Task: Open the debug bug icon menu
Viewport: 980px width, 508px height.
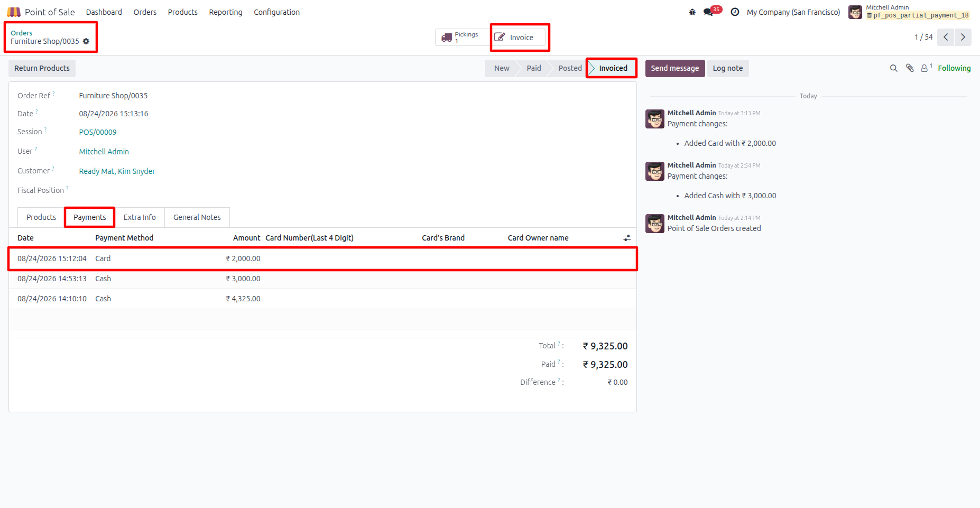Action: [x=692, y=12]
